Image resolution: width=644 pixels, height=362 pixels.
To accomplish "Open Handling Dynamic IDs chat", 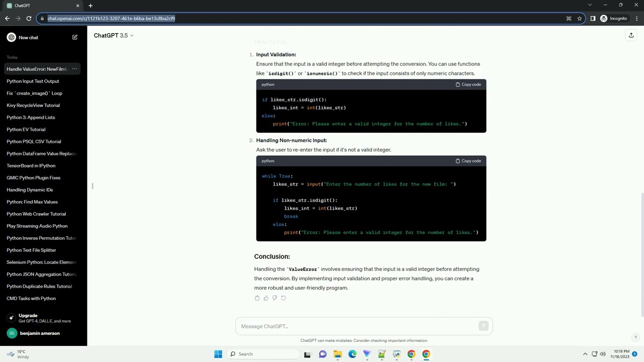I will [43, 190].
